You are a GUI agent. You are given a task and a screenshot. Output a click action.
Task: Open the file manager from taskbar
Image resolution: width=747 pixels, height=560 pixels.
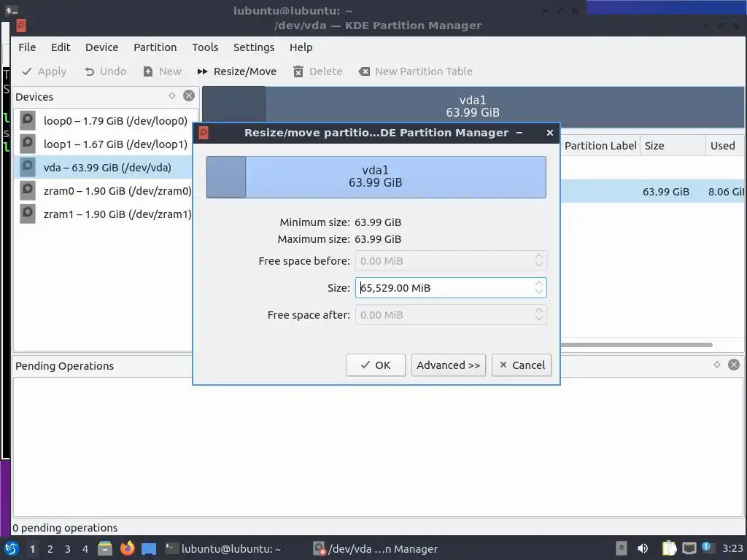pos(105,548)
